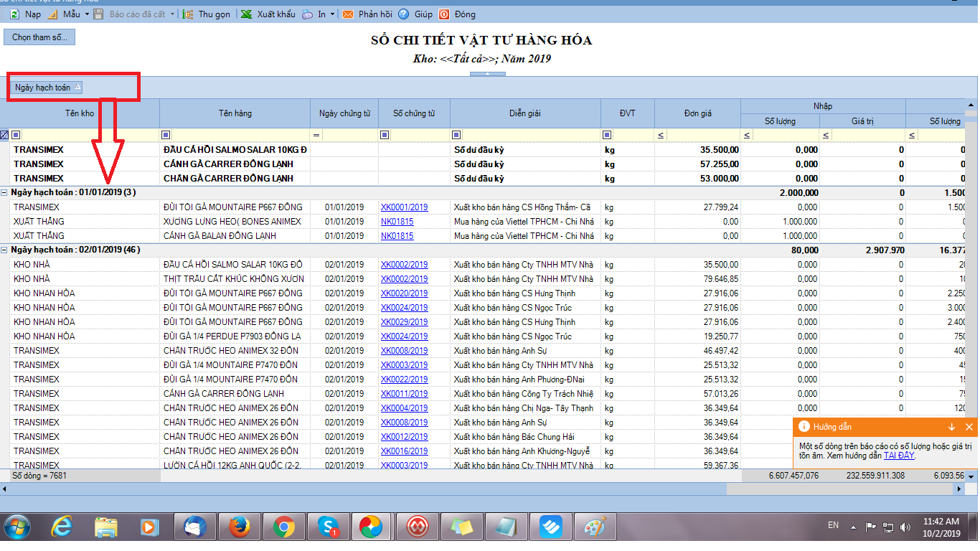Open filter condition icon for Tên kho

coord(17,134)
